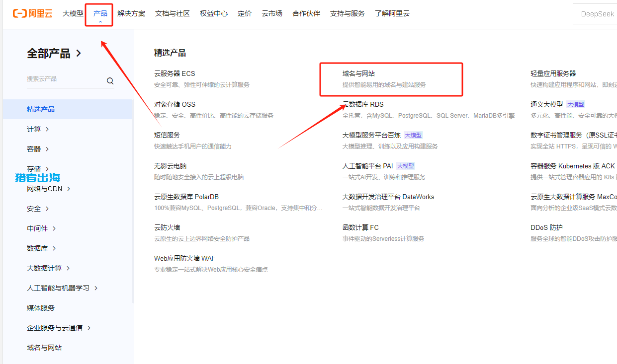The image size is (617, 364).
Task: Open the 文档与社区 menu
Action: 173,13
